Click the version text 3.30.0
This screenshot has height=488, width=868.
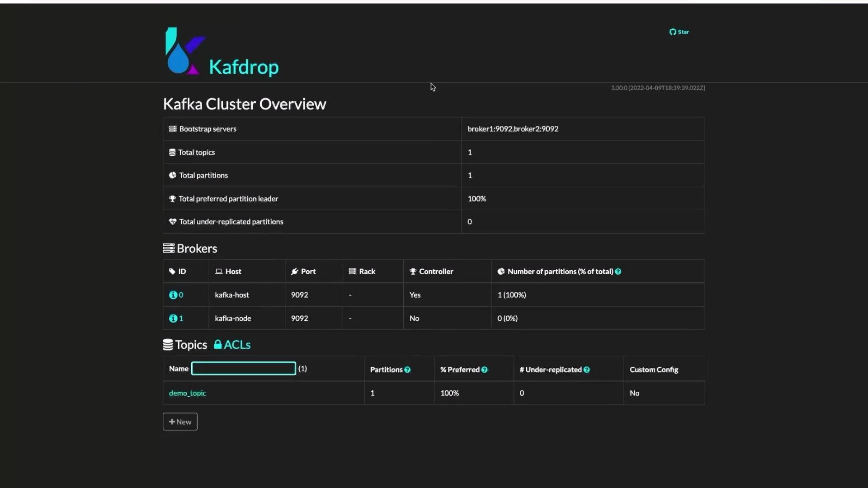[x=619, y=88]
